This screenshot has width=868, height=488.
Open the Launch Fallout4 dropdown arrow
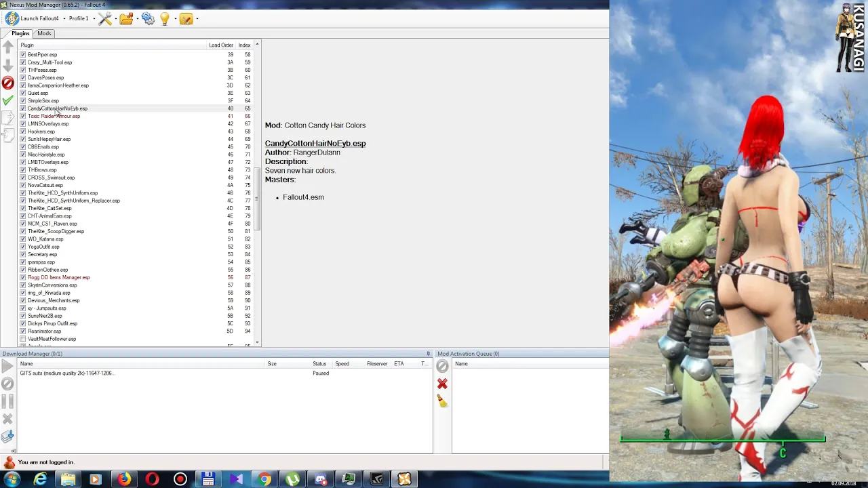64,19
